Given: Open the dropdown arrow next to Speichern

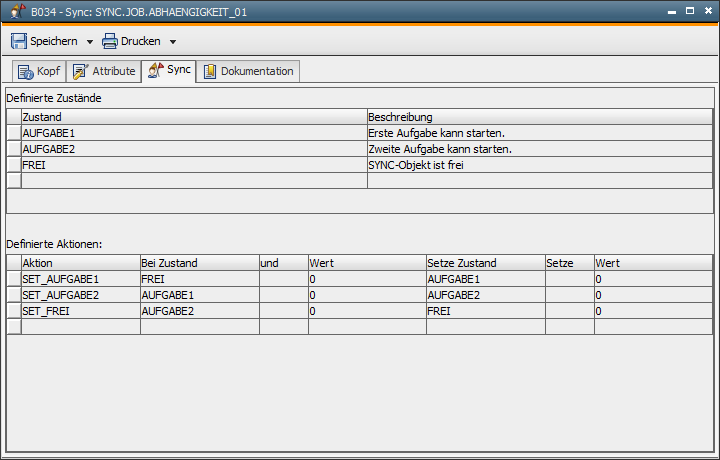Looking at the screenshot, I should tap(90, 42).
